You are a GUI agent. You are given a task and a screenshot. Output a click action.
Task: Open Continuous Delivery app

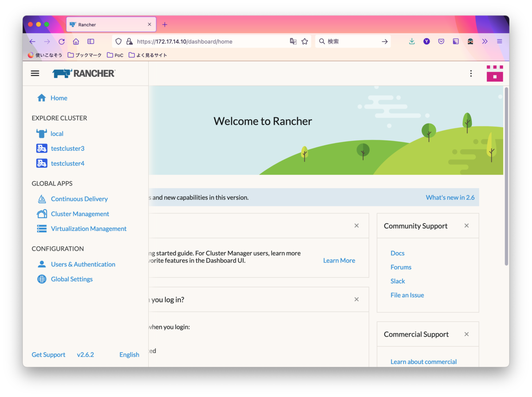click(x=79, y=199)
